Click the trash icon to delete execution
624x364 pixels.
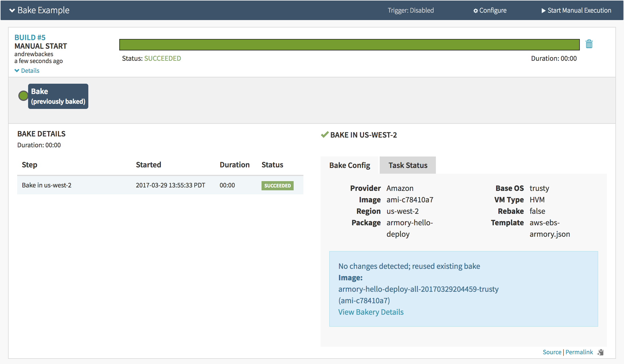(589, 44)
